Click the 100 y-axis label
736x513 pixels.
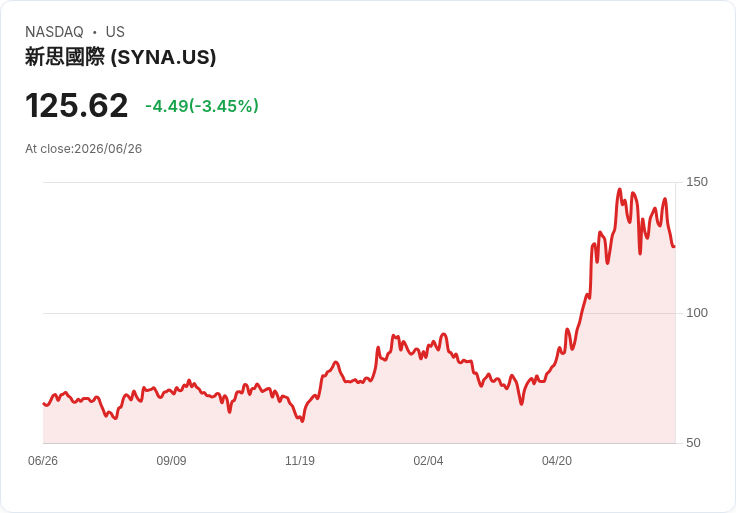coord(697,313)
